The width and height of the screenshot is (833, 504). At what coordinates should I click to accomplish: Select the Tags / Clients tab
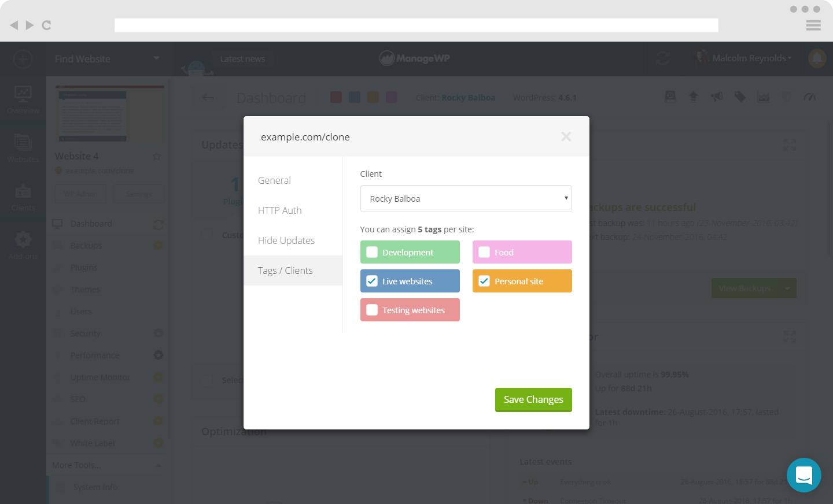tap(293, 270)
